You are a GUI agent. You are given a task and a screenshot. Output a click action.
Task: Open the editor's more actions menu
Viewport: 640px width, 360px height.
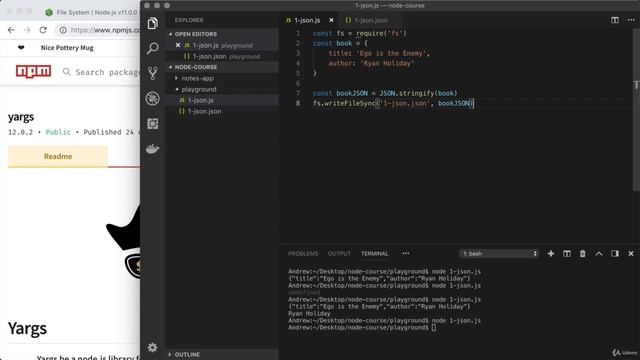pos(631,20)
